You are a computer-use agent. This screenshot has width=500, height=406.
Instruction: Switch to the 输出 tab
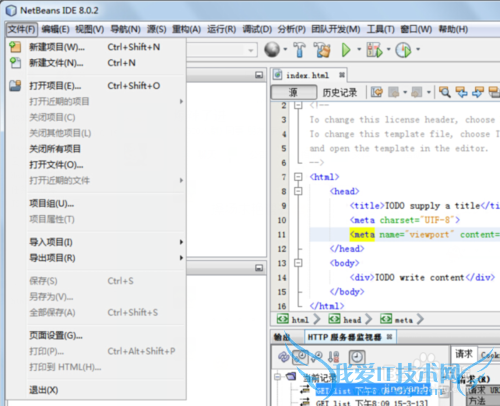click(x=282, y=337)
